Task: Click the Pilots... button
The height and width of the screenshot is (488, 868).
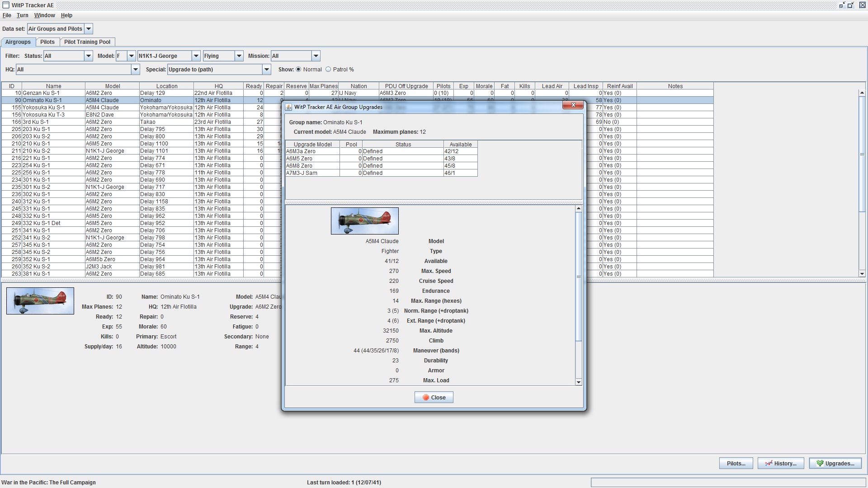Action: pyautogui.click(x=736, y=464)
